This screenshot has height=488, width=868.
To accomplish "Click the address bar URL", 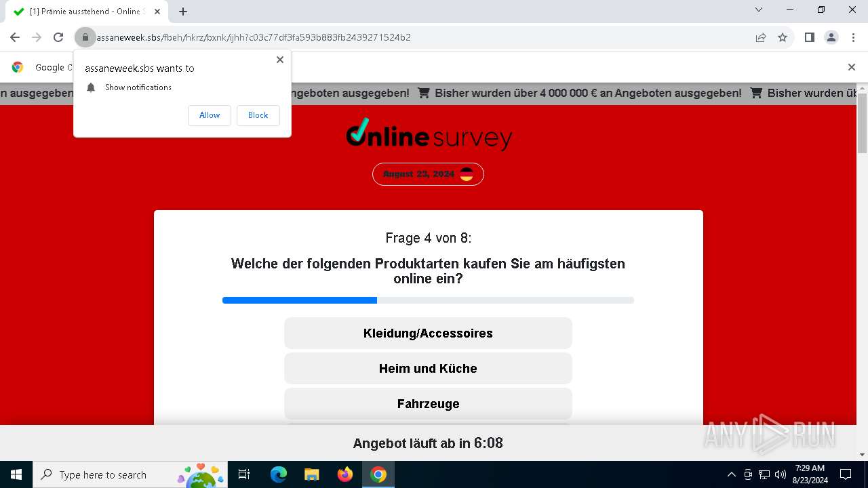I will (254, 37).
